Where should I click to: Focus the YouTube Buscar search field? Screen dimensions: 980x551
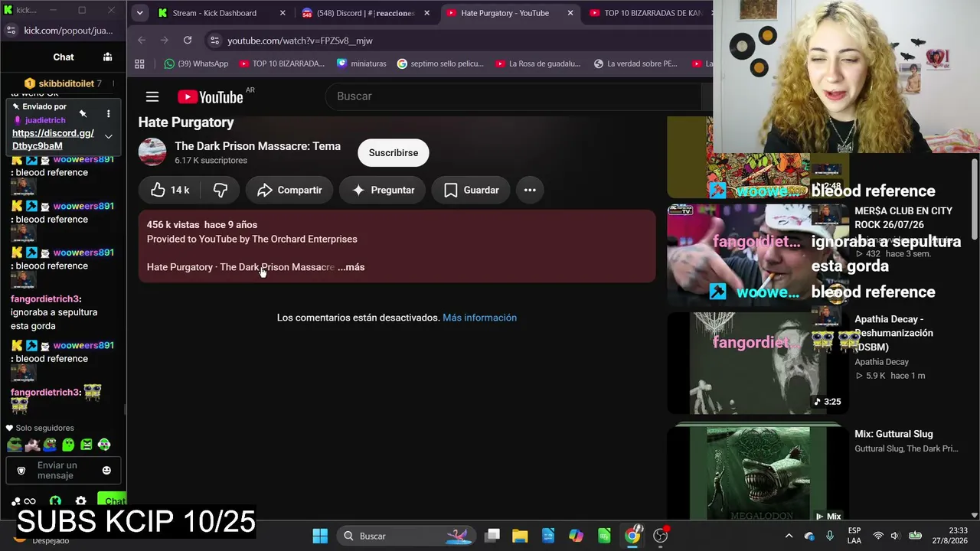tap(513, 96)
